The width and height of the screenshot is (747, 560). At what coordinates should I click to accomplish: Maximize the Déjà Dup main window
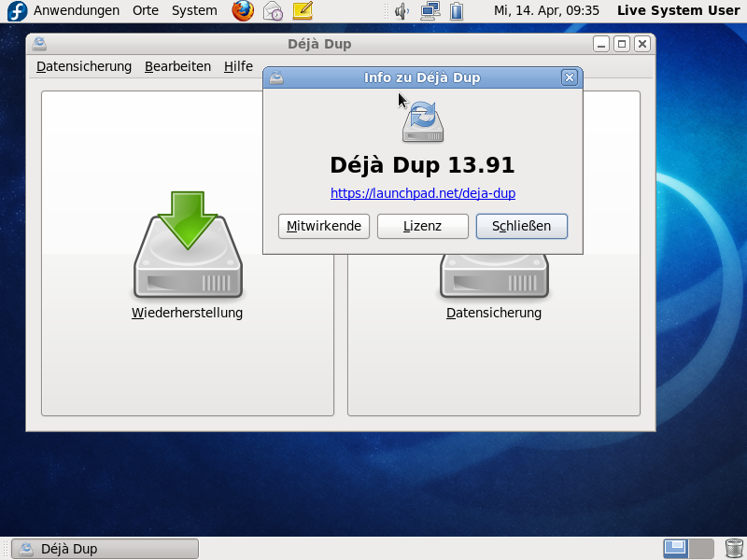622,44
